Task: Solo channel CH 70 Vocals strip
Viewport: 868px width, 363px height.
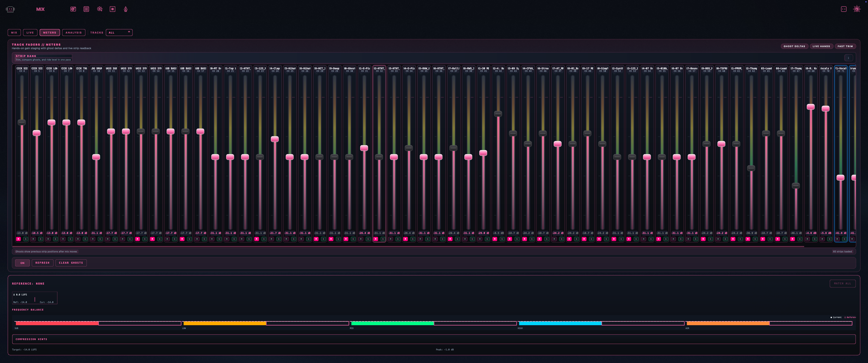Action: point(829,239)
